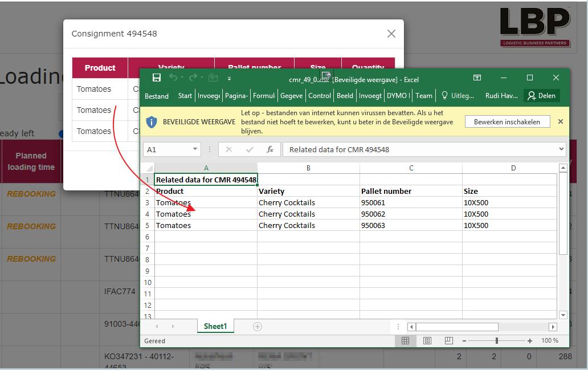Click the LBP logo on the web page

click(535, 27)
